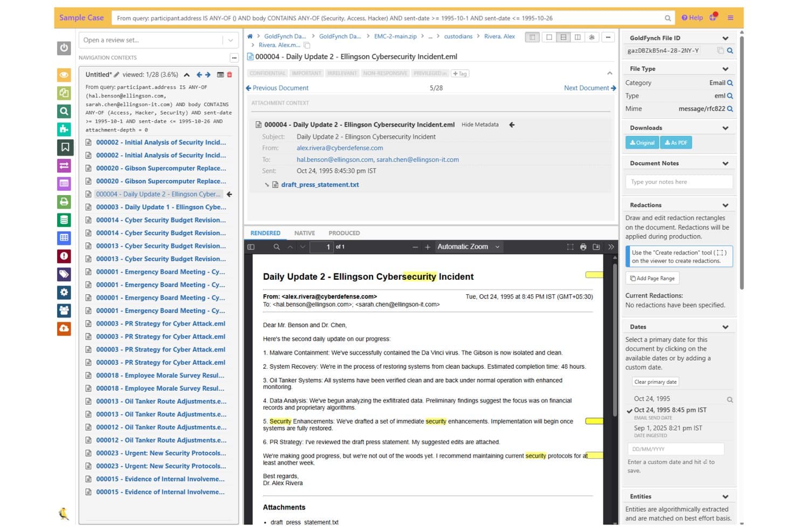The image size is (798, 532).
Task: Click the Add Page Range button
Action: [652, 279]
